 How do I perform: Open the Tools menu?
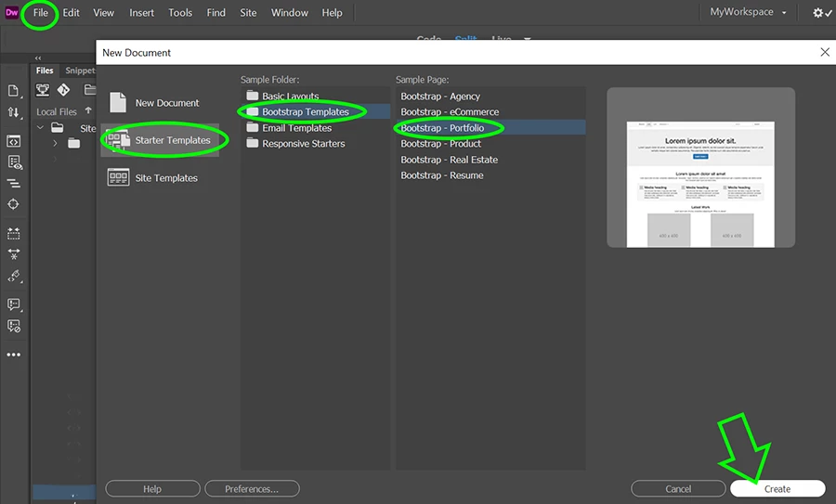pos(180,12)
